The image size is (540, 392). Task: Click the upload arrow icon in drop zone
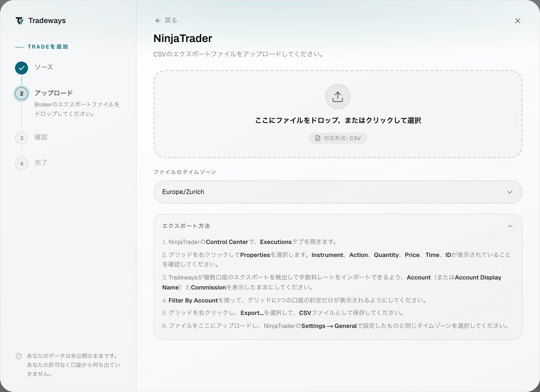[338, 96]
